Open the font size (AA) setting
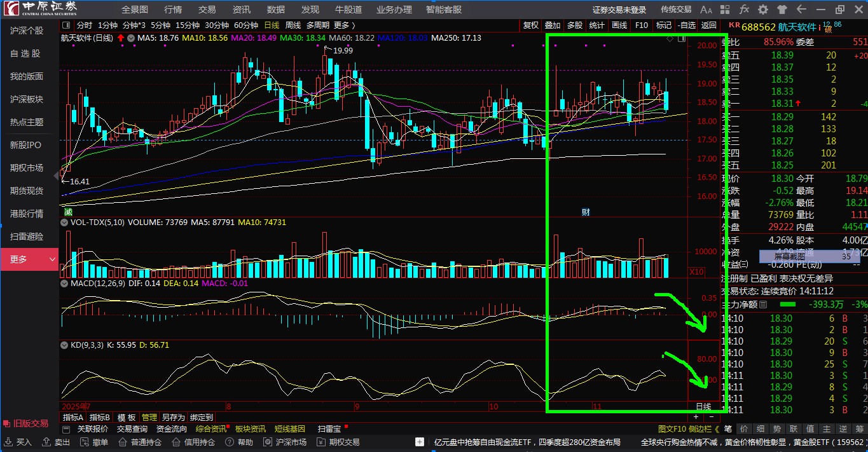Screen dimensions: 868x452 pos(706,10)
